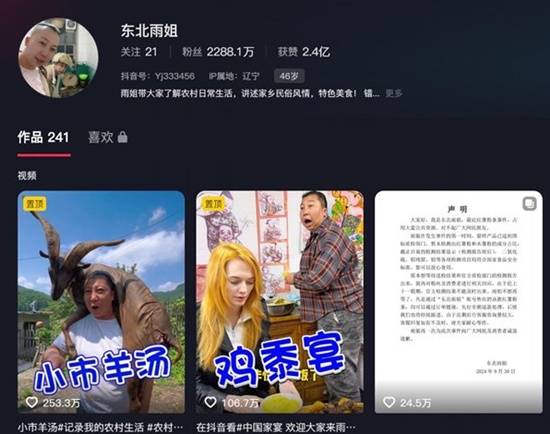
Task: Open caption 小市羊汤#记录我的农村生活
Action: [100, 428]
